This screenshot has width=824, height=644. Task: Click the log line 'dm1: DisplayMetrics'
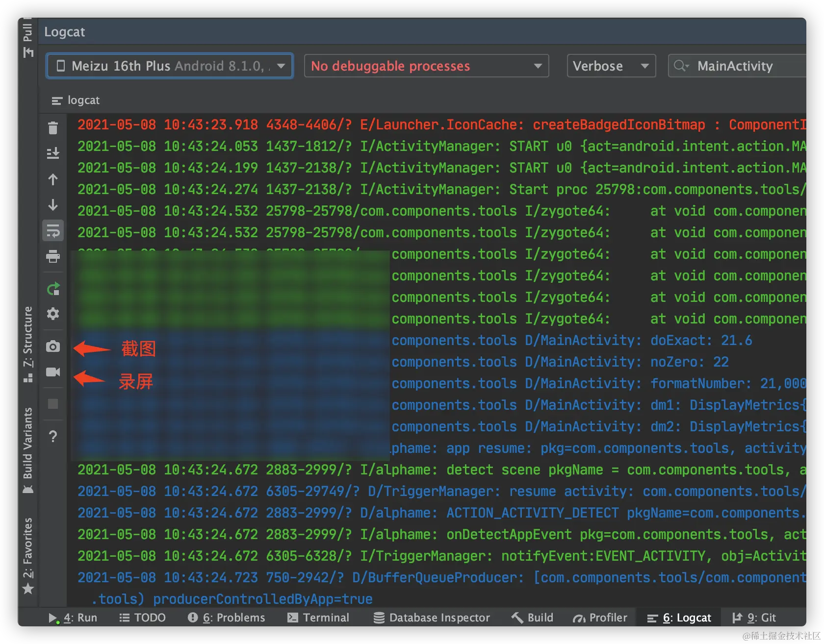pos(598,405)
